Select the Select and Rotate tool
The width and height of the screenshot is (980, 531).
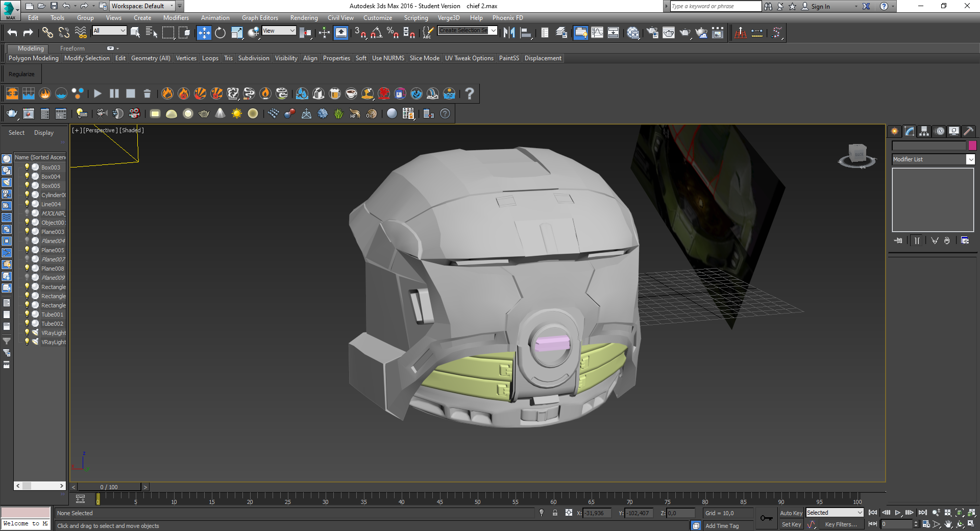220,33
